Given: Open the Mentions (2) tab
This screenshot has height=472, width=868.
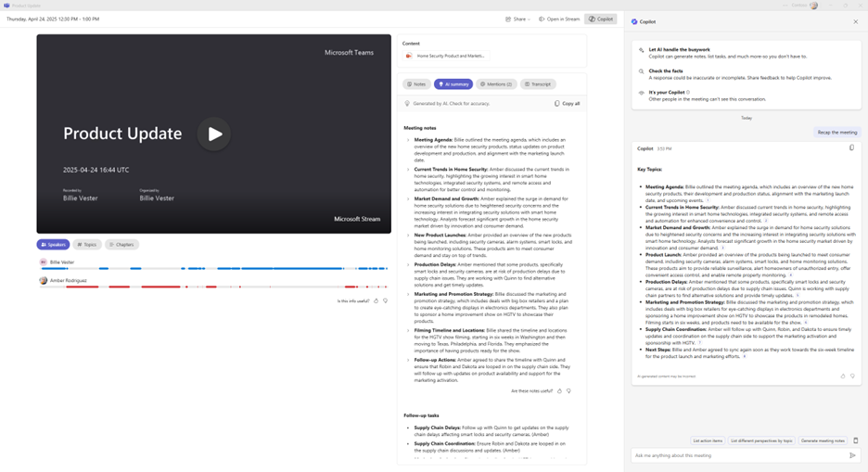Looking at the screenshot, I should coord(496,84).
